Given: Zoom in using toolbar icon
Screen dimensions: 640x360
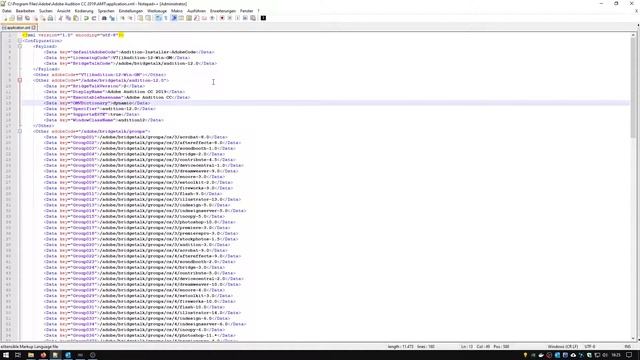Looking at the screenshot, I should click(x=122, y=18).
